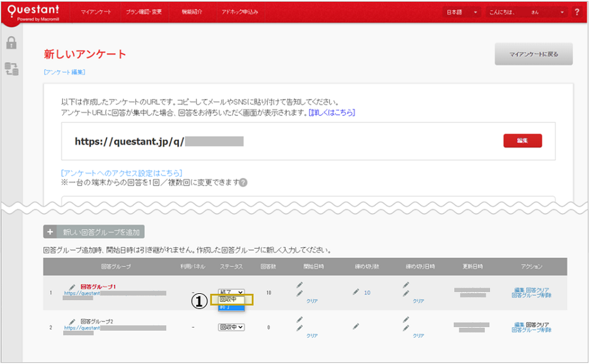Click the 開始日時 column header
This screenshot has height=364, width=589.
314,266
